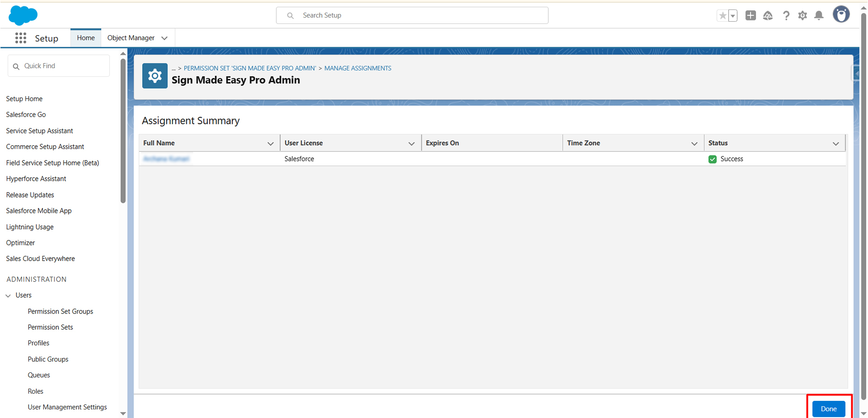Open the Status column menu
868x418 pixels.
836,143
